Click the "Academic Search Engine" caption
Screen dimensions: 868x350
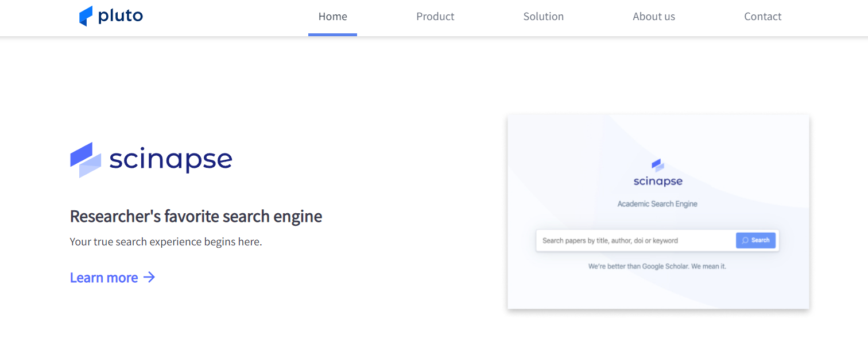pyautogui.click(x=657, y=204)
